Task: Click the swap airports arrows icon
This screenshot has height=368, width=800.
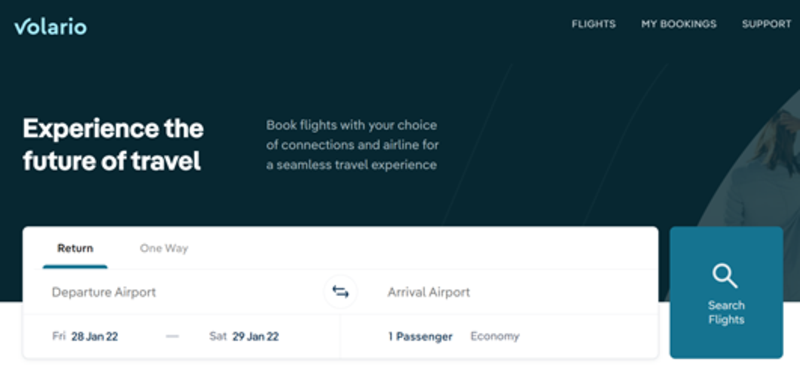Action: tap(340, 292)
